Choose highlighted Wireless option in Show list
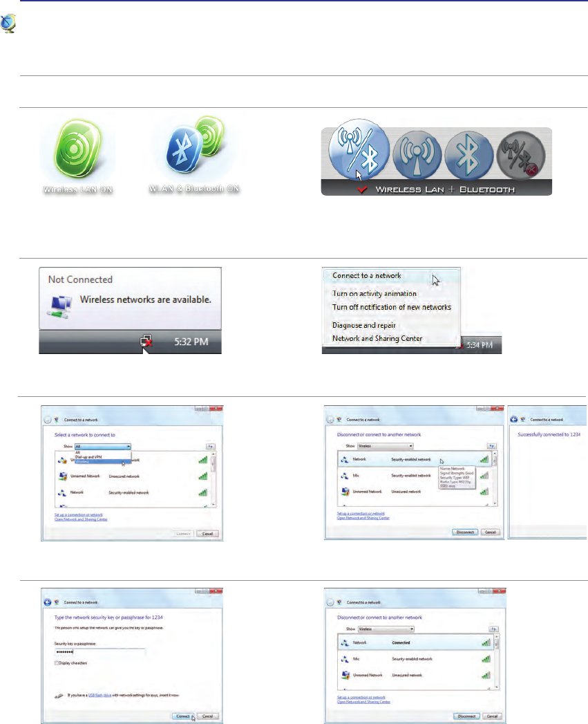This screenshot has width=588, height=724. click(x=103, y=461)
